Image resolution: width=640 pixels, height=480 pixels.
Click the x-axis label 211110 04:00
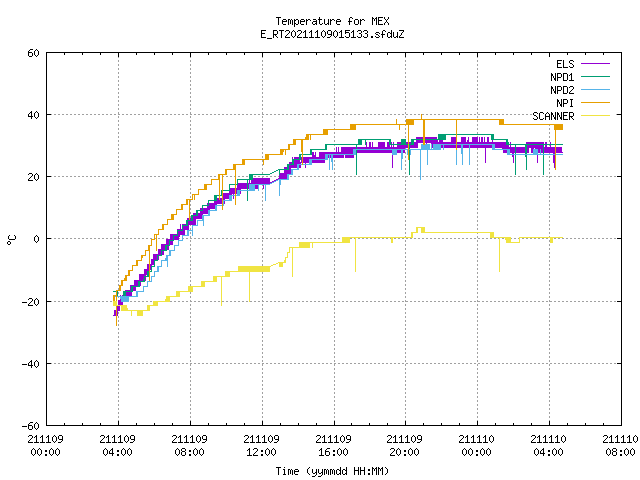click(x=549, y=446)
